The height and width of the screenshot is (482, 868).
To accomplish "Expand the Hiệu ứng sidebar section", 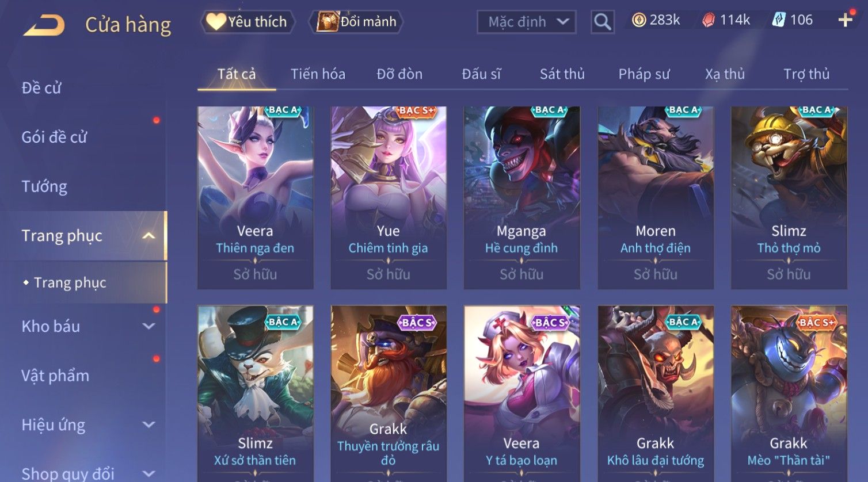I will point(149,424).
